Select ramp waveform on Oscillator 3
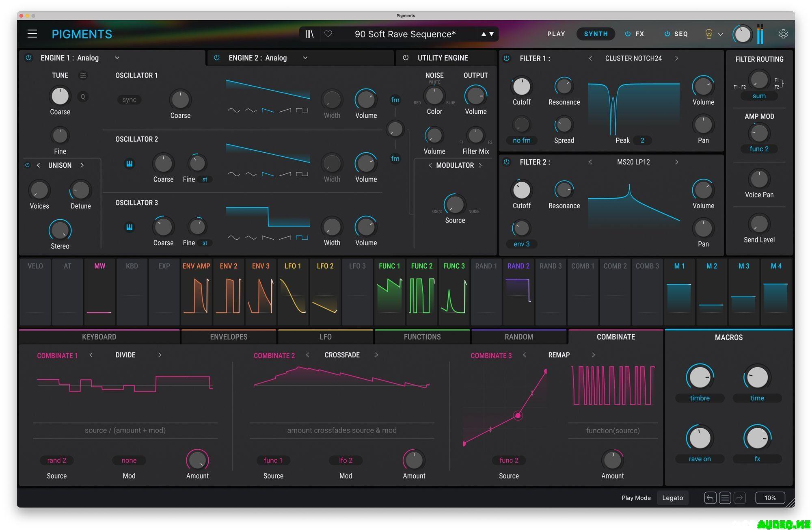This screenshot has height=530, width=812. [x=285, y=238]
